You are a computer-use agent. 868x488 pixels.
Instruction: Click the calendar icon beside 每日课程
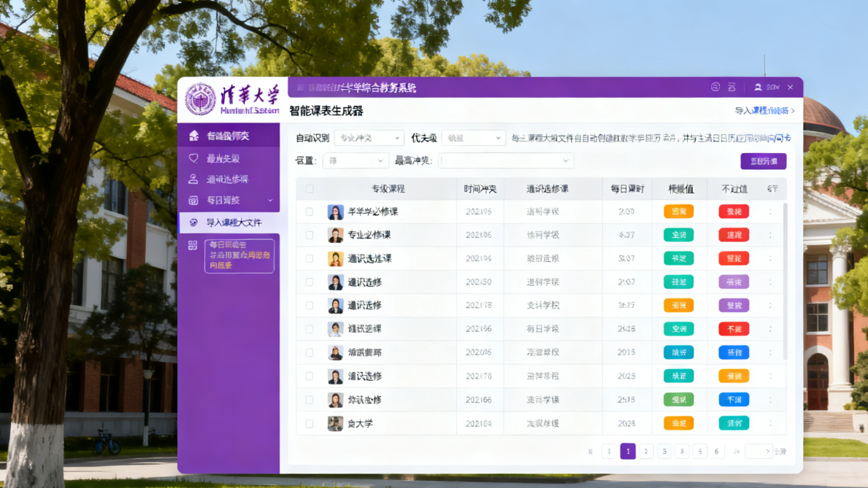point(192,201)
